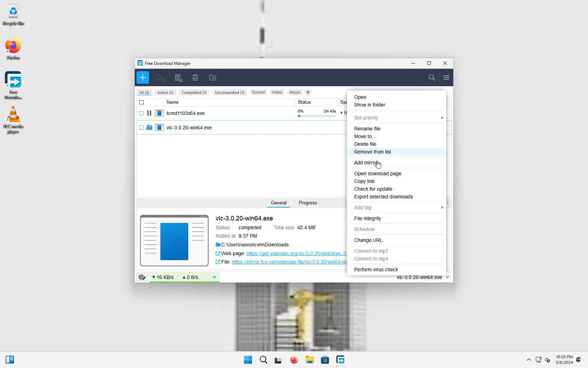The image size is (588, 368).
Task: Click the add tag plus button after Music
Action: [x=308, y=92]
